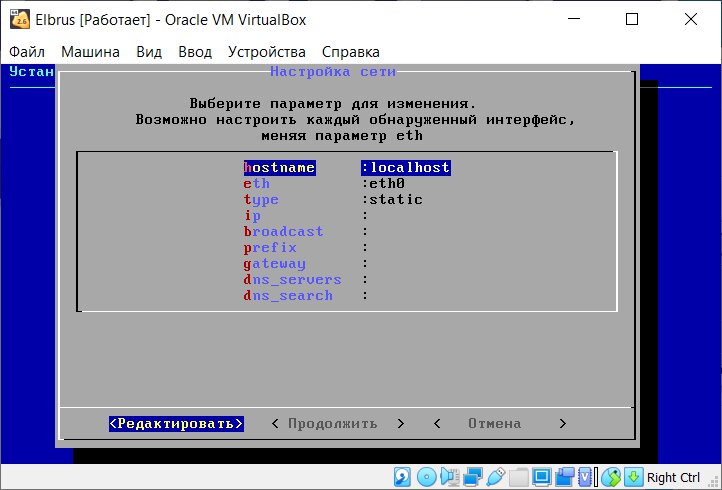Click the display status bar icon

[542, 477]
